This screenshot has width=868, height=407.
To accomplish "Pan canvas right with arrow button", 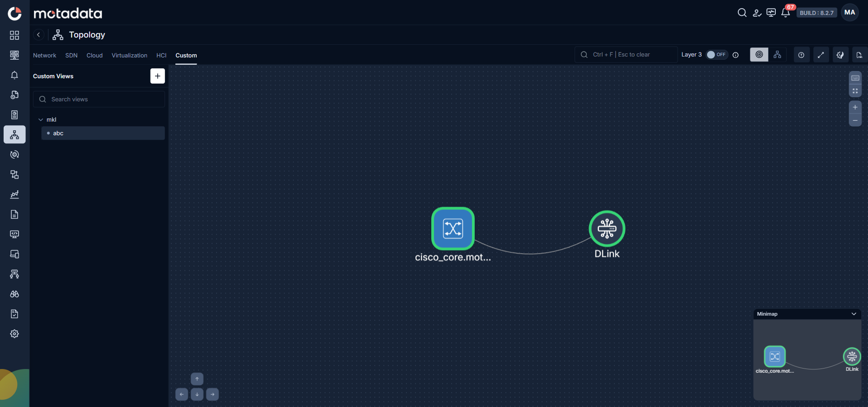I will [212, 394].
